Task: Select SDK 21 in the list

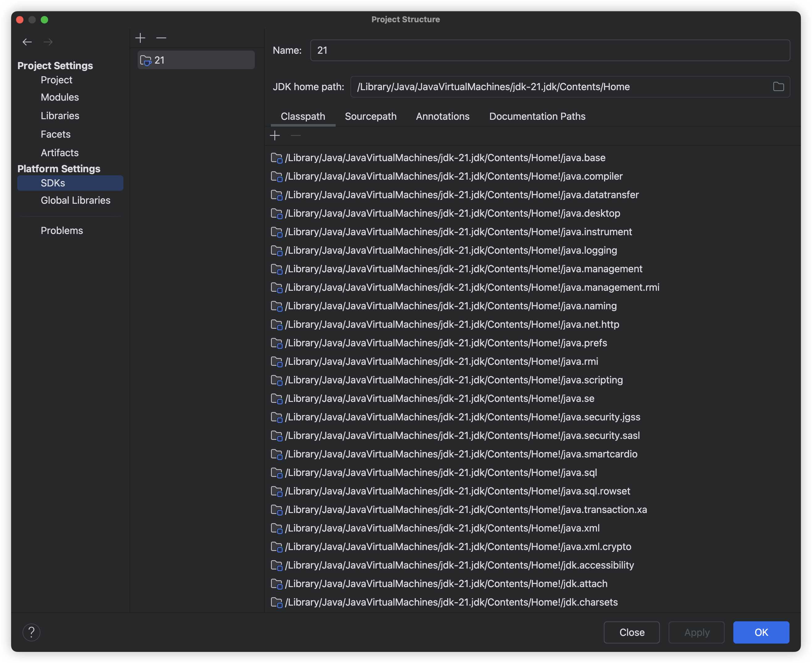Action: [x=196, y=60]
